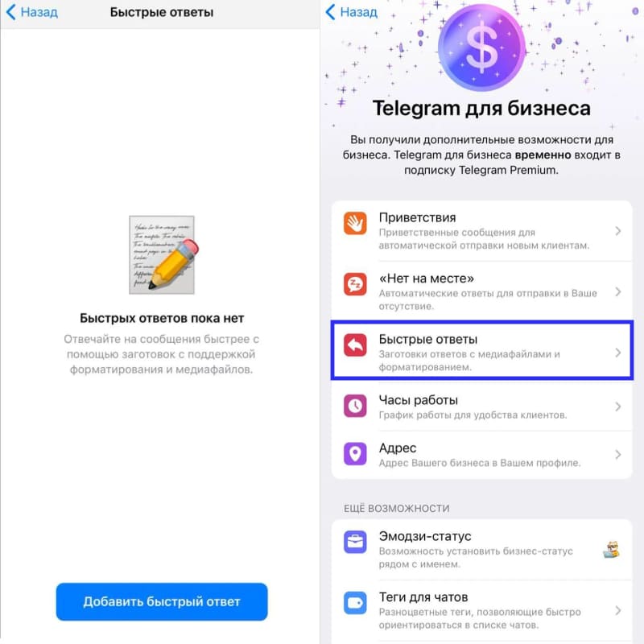
Task: Tap the orange waving hand Приветствия icon
Action: click(355, 223)
